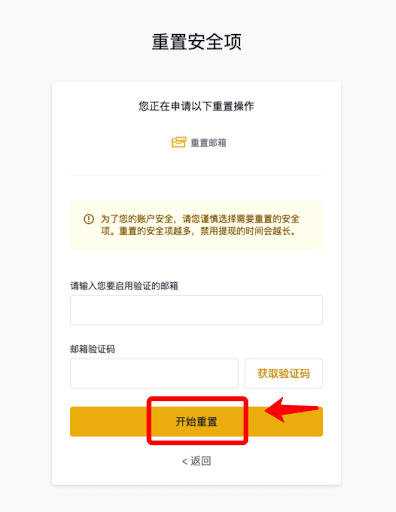This screenshot has height=512, width=396.
Task: Click the yellow security warning notice text
Action: point(200,225)
